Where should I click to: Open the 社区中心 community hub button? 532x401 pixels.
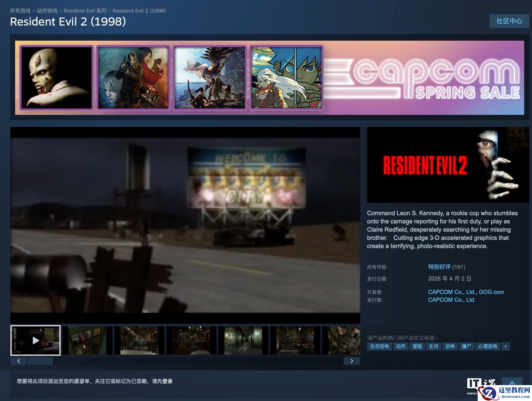tap(509, 21)
